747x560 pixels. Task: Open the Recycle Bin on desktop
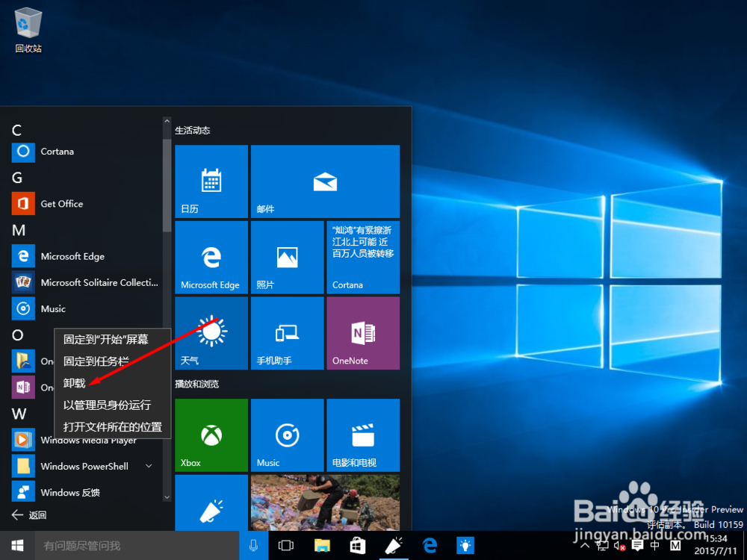(x=28, y=30)
